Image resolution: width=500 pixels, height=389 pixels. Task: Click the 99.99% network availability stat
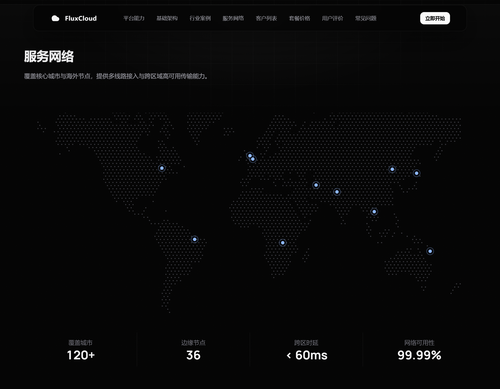tap(419, 355)
